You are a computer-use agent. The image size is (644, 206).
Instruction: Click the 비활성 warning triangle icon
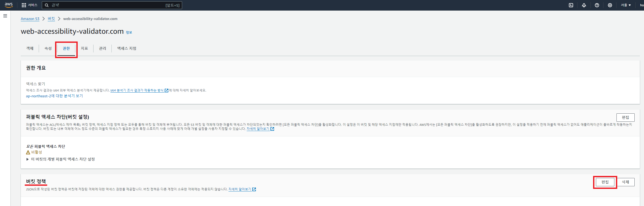(28, 152)
